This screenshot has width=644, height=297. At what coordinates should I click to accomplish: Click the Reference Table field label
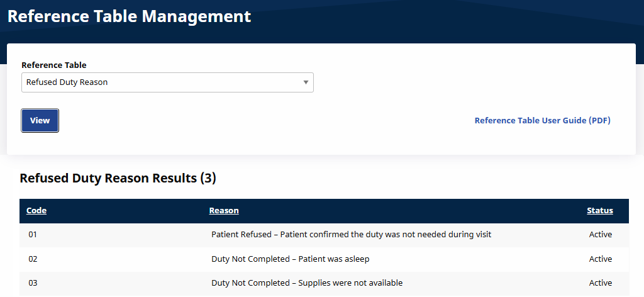[x=54, y=65]
